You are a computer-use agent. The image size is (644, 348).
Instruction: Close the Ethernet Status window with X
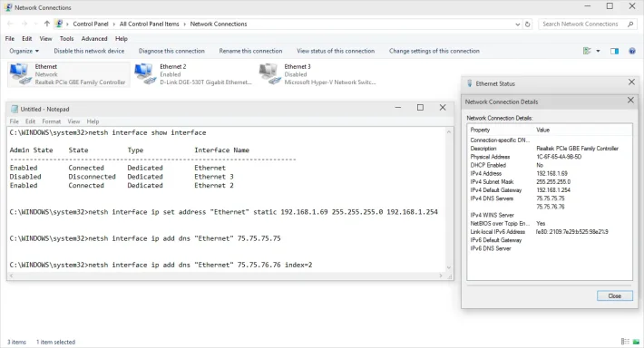[x=631, y=82]
